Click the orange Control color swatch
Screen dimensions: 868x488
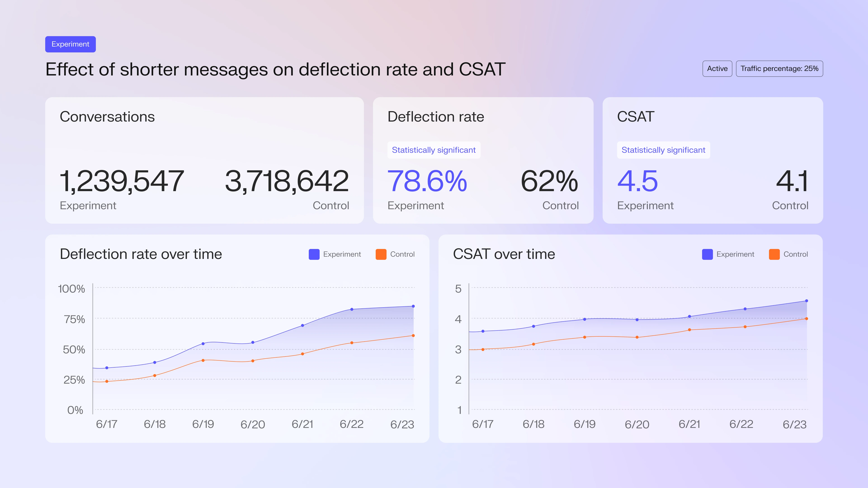pos(381,254)
